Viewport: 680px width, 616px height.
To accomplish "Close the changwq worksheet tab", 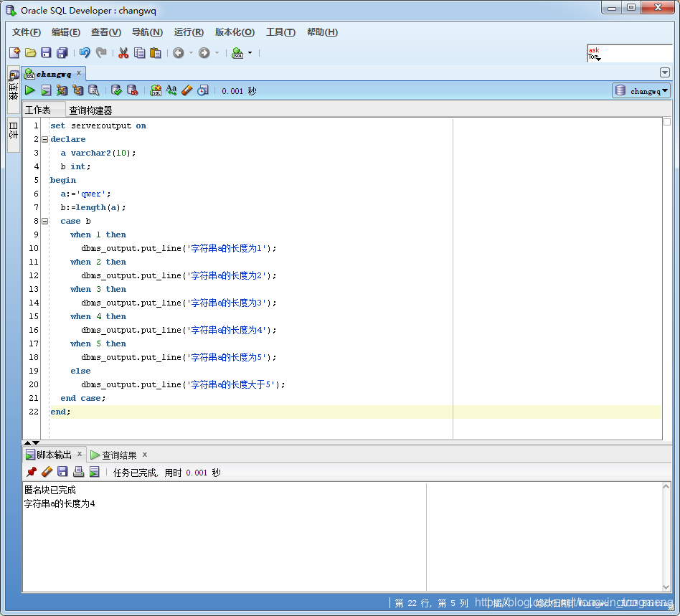I will click(79, 73).
